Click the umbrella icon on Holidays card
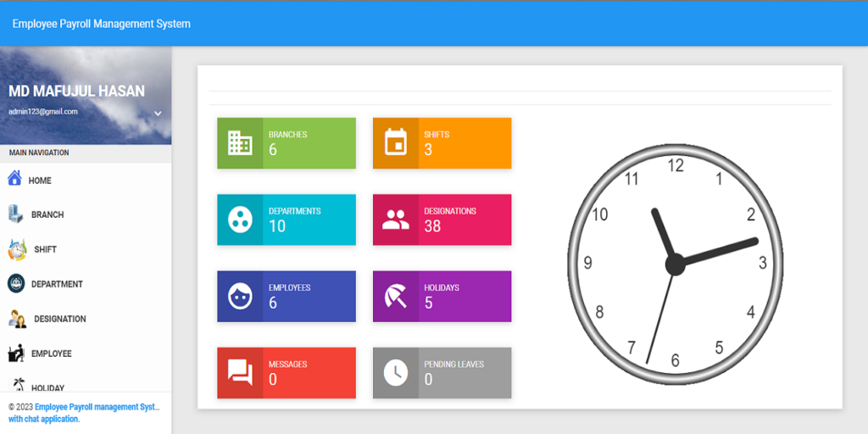 [x=396, y=297]
